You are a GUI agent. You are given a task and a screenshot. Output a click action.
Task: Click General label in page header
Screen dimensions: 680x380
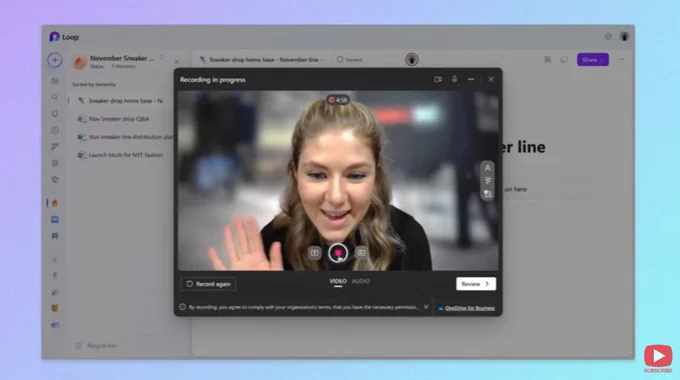(x=350, y=60)
